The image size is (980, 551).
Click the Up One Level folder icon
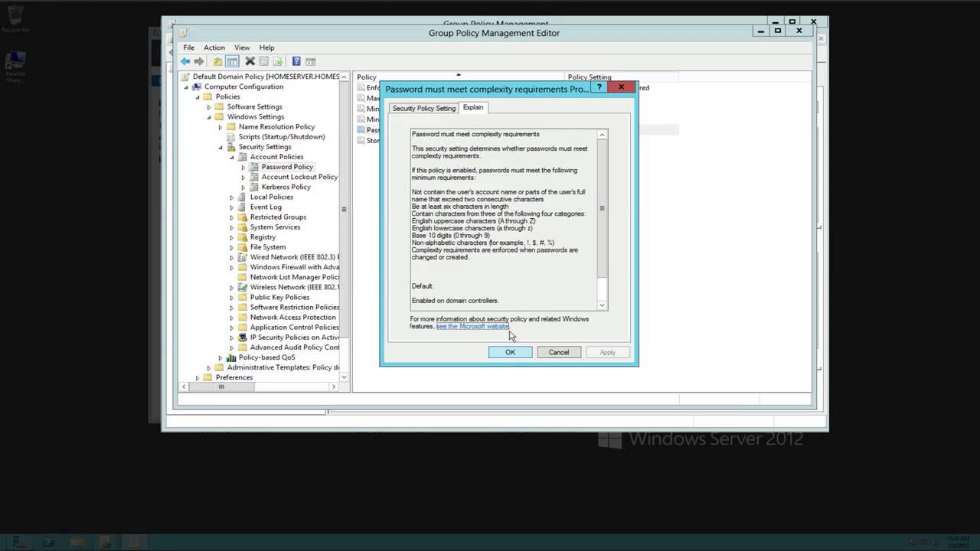click(217, 61)
